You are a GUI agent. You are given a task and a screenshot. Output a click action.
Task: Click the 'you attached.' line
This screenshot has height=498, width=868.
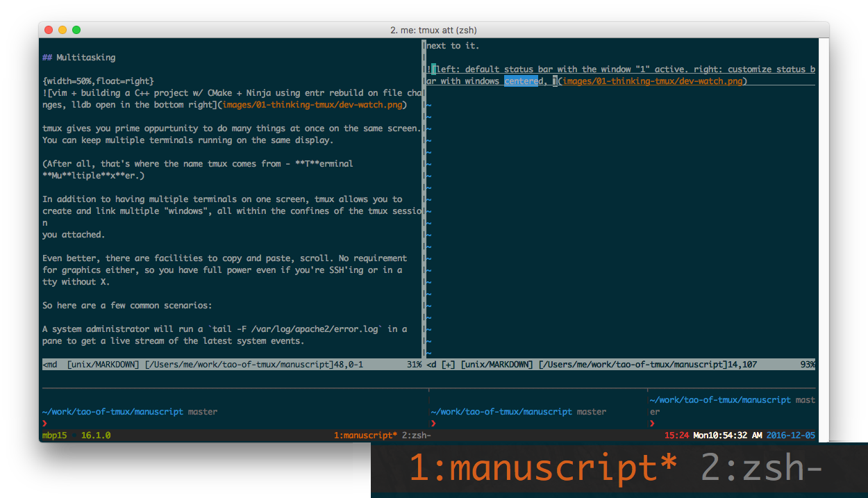click(x=74, y=235)
